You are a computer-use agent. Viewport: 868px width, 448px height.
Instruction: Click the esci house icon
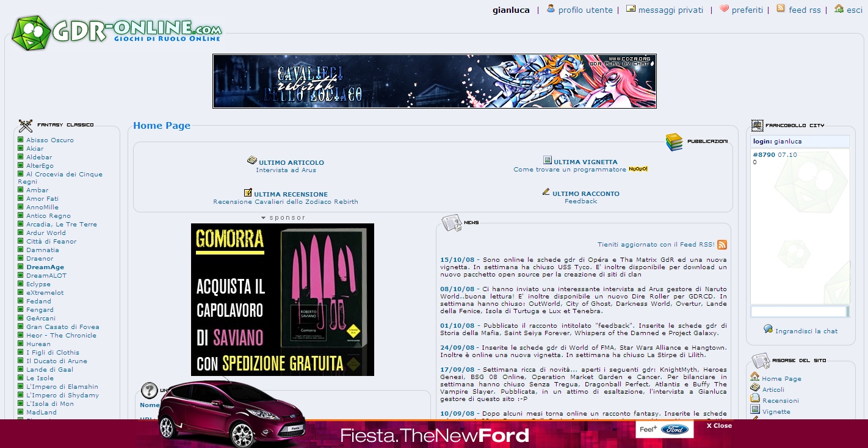[839, 9]
